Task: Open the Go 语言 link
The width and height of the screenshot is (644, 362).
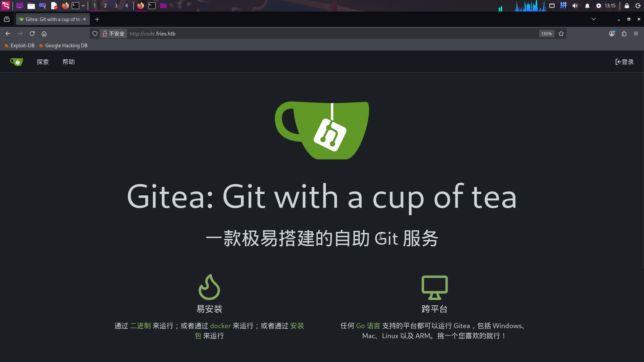Action: 368,326
